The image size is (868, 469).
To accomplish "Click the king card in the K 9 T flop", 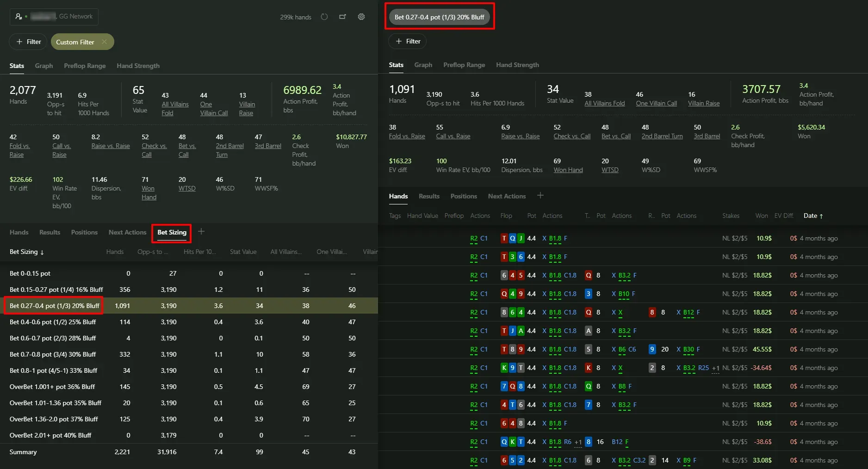I will pos(504,368).
